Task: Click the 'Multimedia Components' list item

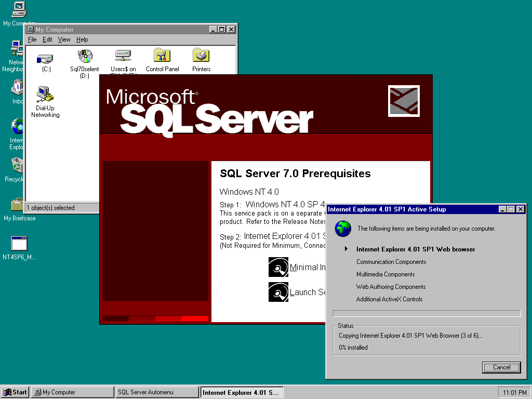Action: tap(385, 274)
